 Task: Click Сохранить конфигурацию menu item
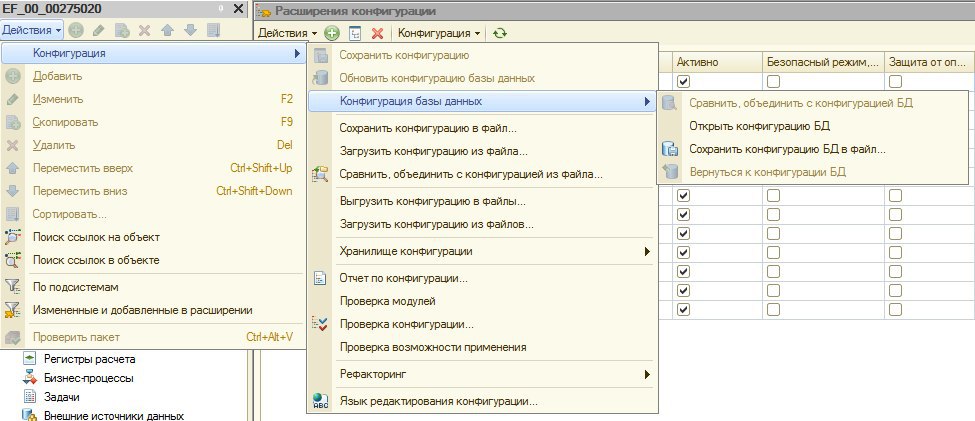[482, 55]
